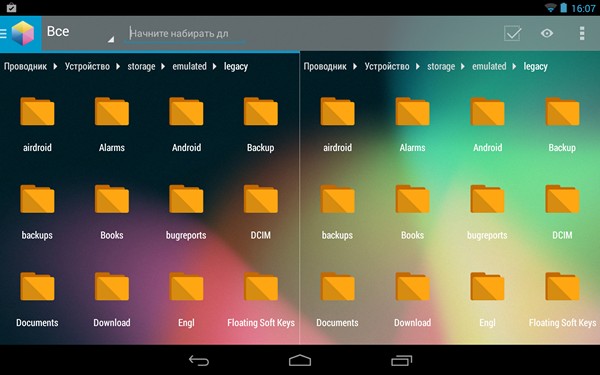Expand arrow after right pane "Проводник"

355,67
